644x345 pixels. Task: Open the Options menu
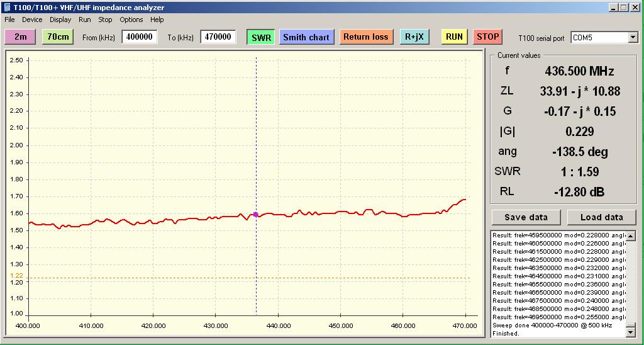pyautogui.click(x=131, y=20)
